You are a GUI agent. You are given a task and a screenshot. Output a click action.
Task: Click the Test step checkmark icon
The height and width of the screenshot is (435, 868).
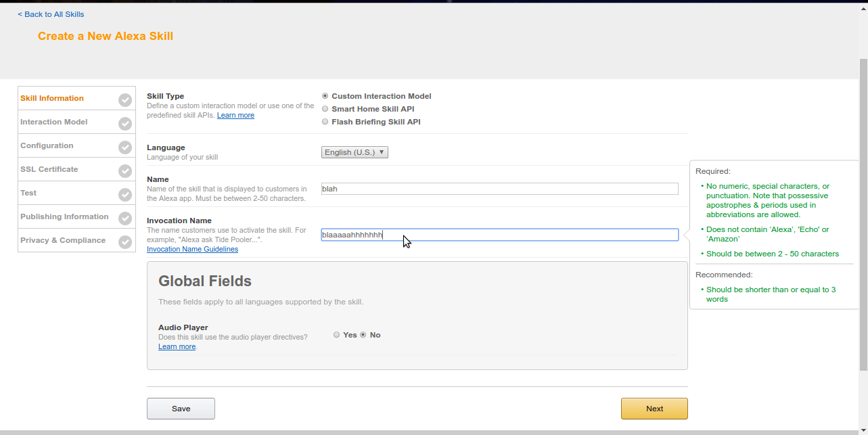[125, 195]
